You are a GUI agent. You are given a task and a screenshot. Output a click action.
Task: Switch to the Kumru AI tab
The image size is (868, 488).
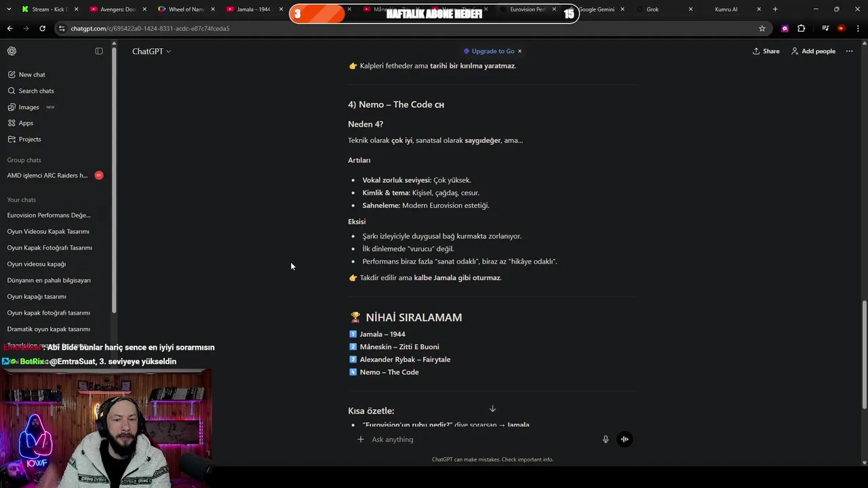tap(731, 9)
